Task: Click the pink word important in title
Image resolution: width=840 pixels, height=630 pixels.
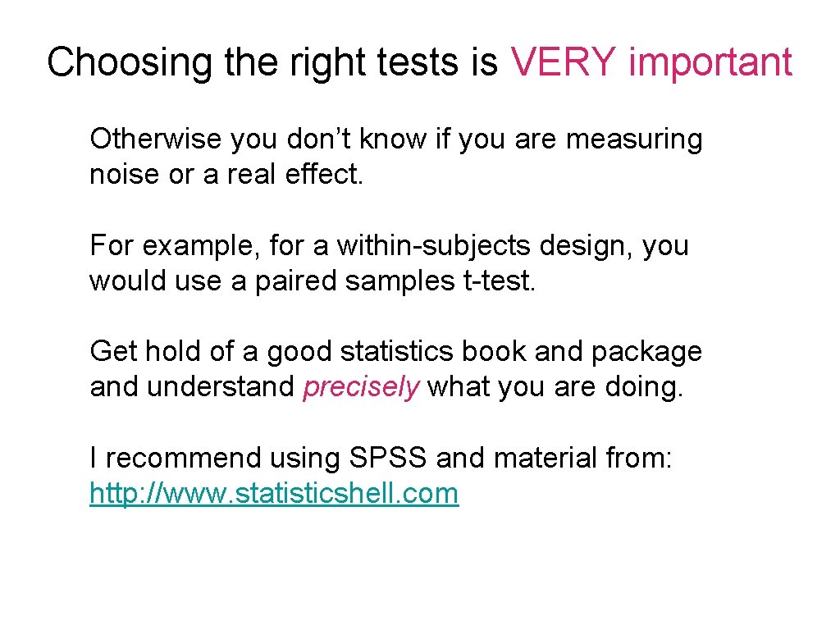Action: click(x=710, y=62)
